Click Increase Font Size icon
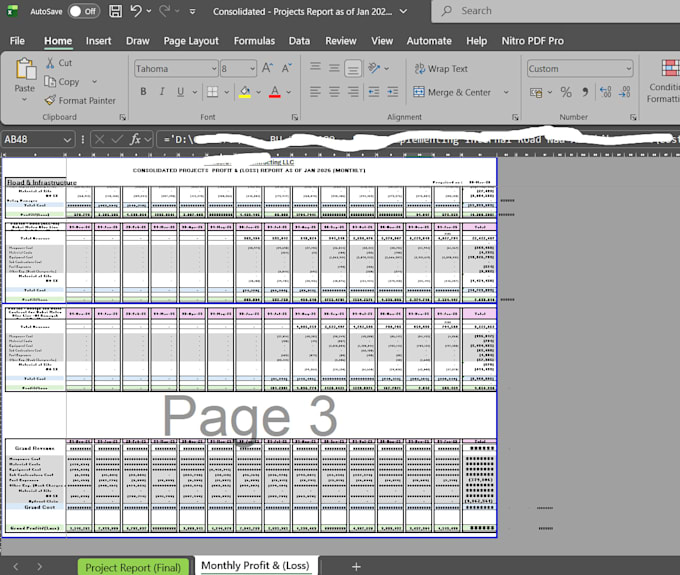 [267, 68]
